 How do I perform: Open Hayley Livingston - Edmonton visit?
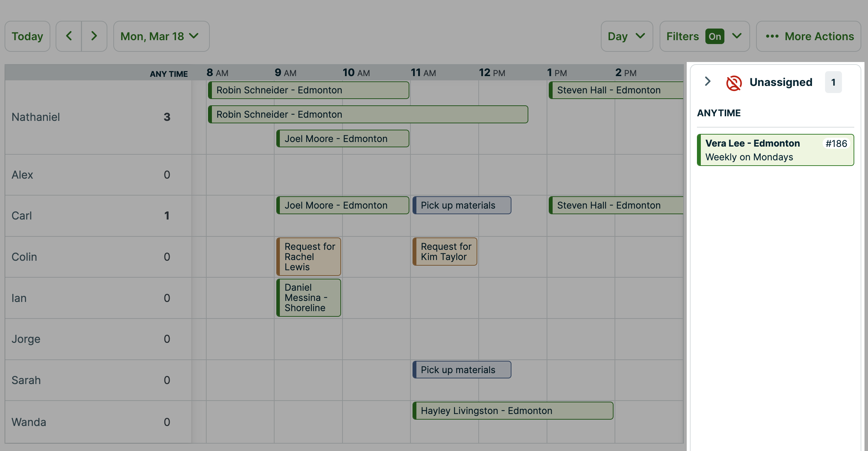(x=512, y=411)
